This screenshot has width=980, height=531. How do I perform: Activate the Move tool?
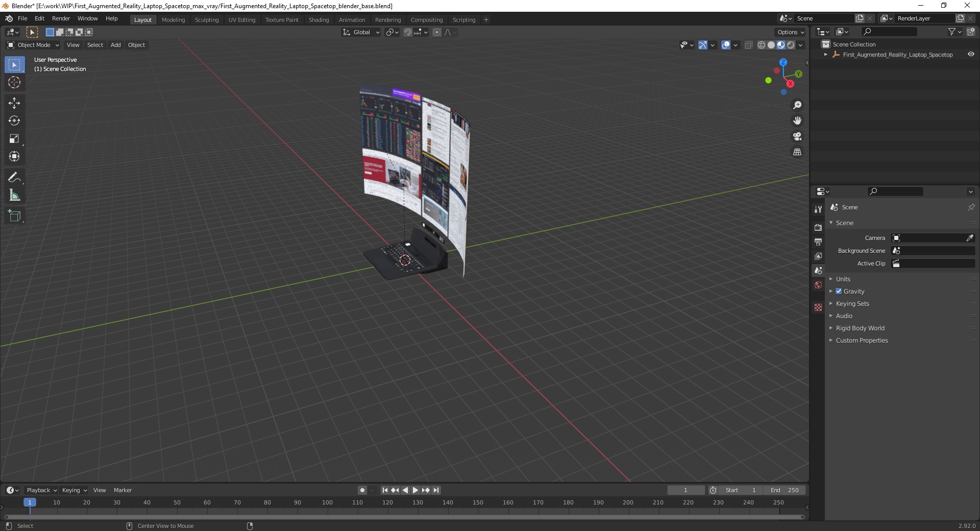coord(14,103)
